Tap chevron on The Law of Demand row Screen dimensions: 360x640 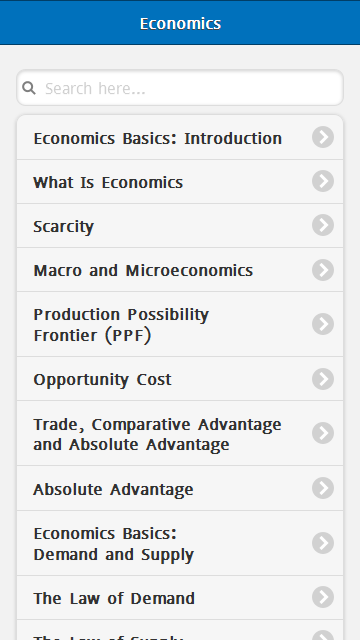(x=323, y=597)
